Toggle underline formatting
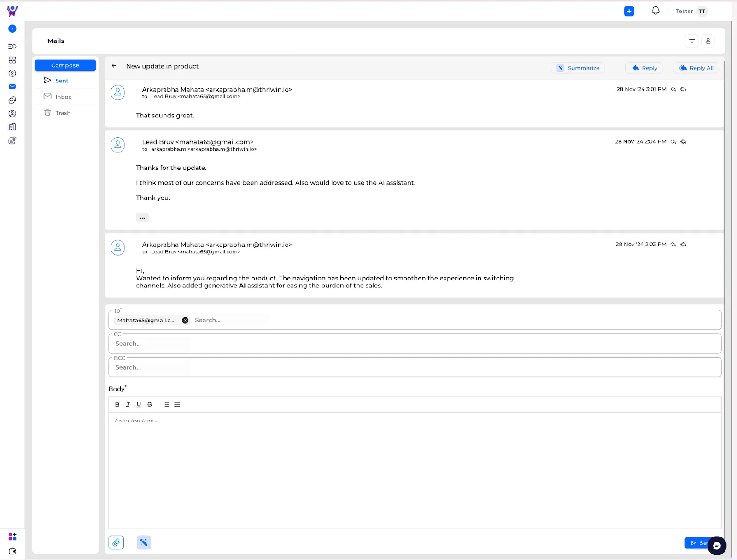This screenshot has height=560, width=737. [139, 404]
